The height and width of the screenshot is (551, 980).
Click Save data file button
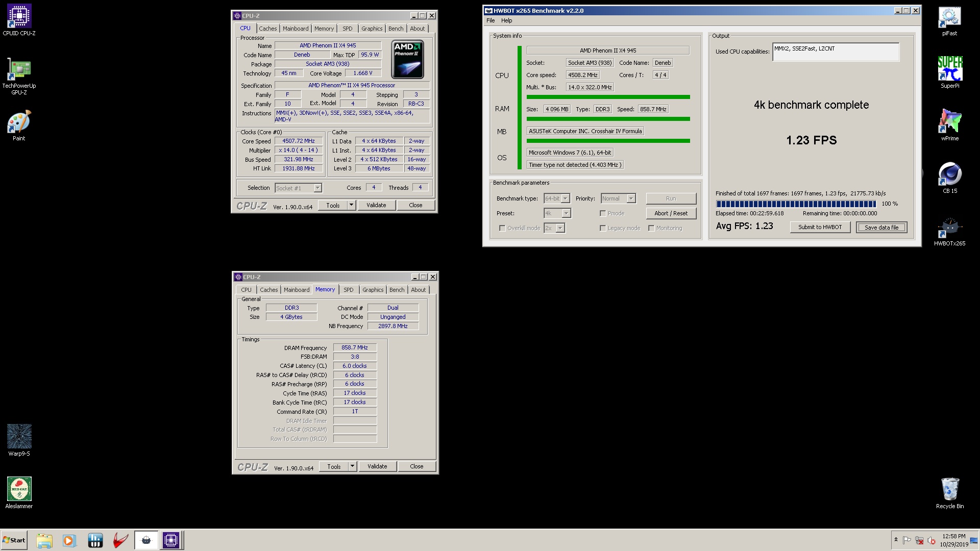[881, 228]
